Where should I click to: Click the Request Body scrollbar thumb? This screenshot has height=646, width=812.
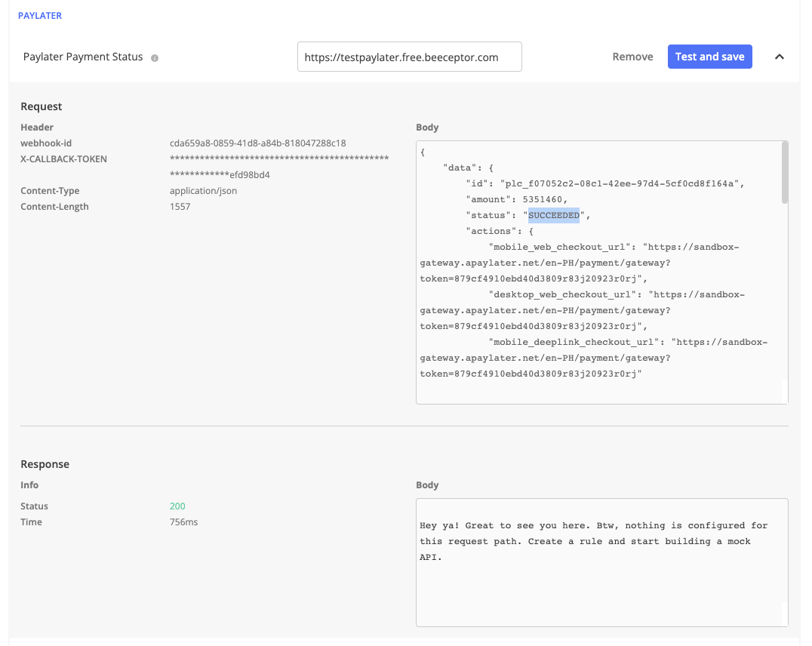(x=784, y=173)
